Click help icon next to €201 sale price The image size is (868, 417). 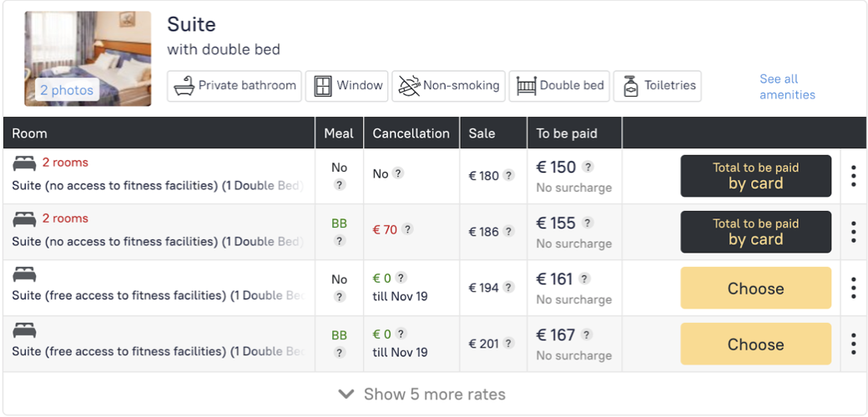[x=508, y=343]
